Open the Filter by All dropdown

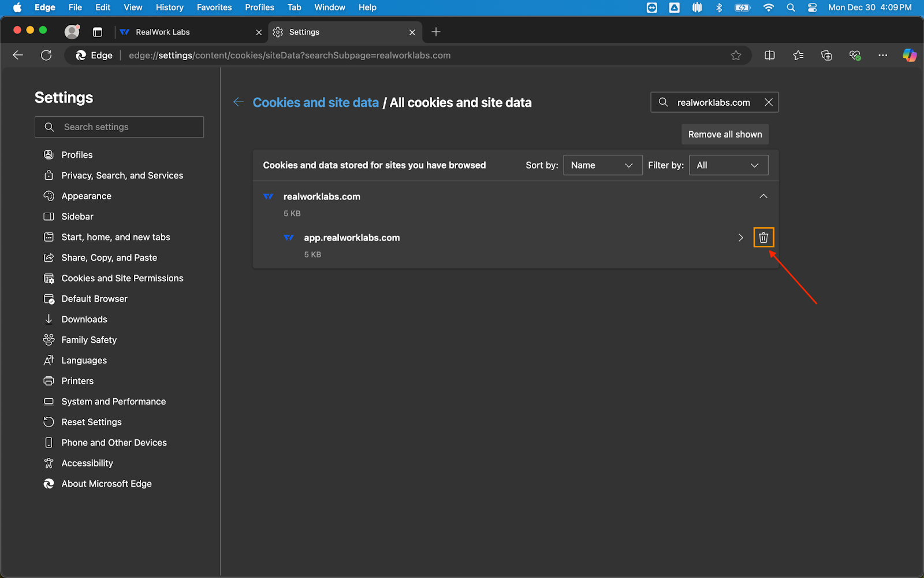(x=728, y=165)
